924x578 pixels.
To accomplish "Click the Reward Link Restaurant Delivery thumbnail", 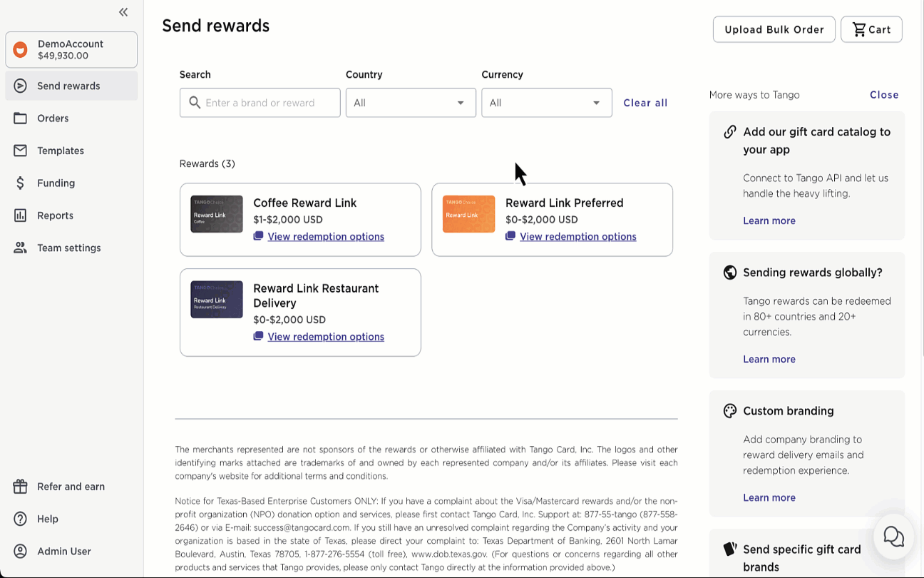I will coord(217,300).
